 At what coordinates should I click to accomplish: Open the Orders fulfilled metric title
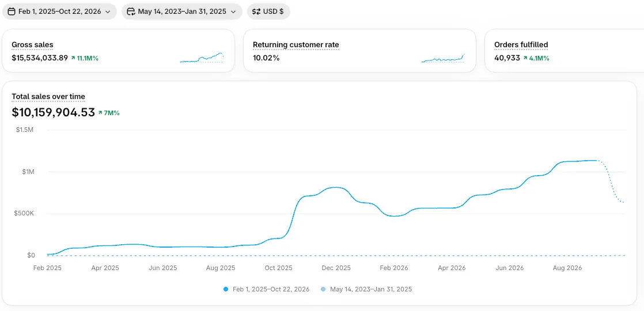(521, 45)
